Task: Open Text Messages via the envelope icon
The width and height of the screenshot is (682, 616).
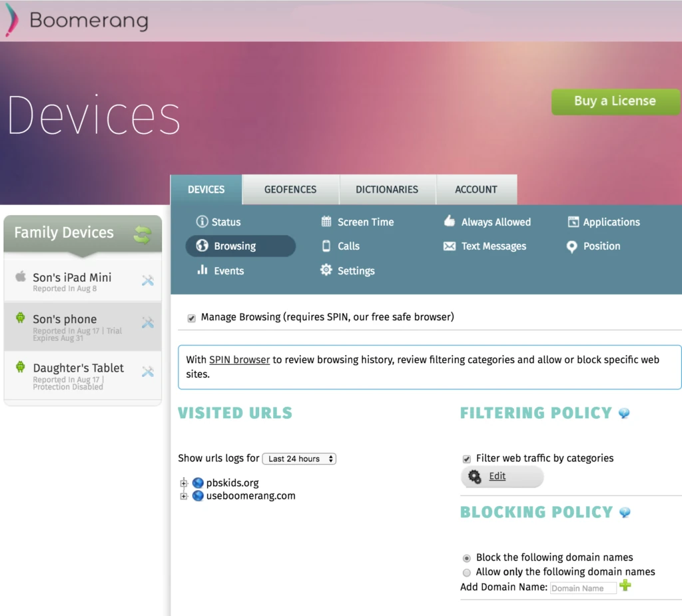Action: click(x=450, y=246)
